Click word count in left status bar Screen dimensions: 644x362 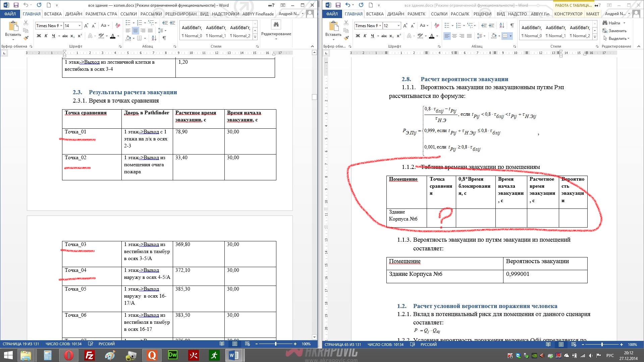point(63,344)
